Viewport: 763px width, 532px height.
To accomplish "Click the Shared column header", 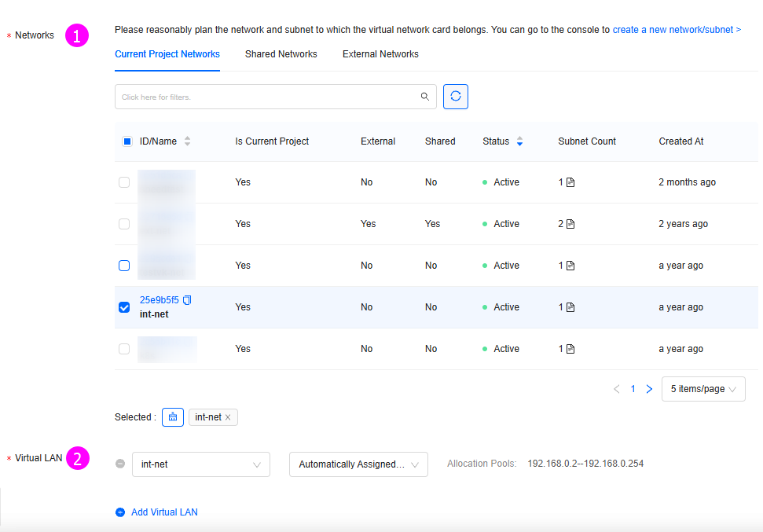I will click(x=440, y=141).
